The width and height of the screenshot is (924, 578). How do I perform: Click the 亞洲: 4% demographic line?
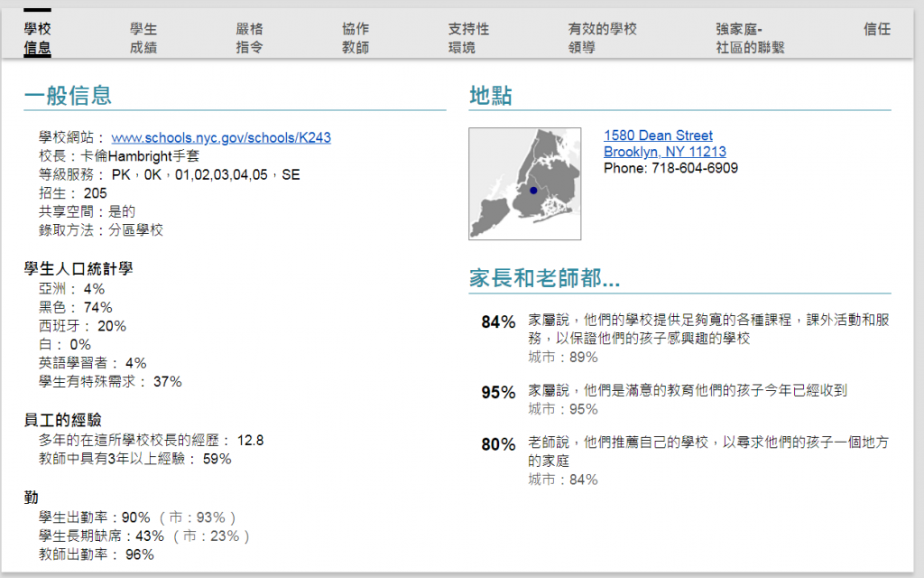point(71,289)
